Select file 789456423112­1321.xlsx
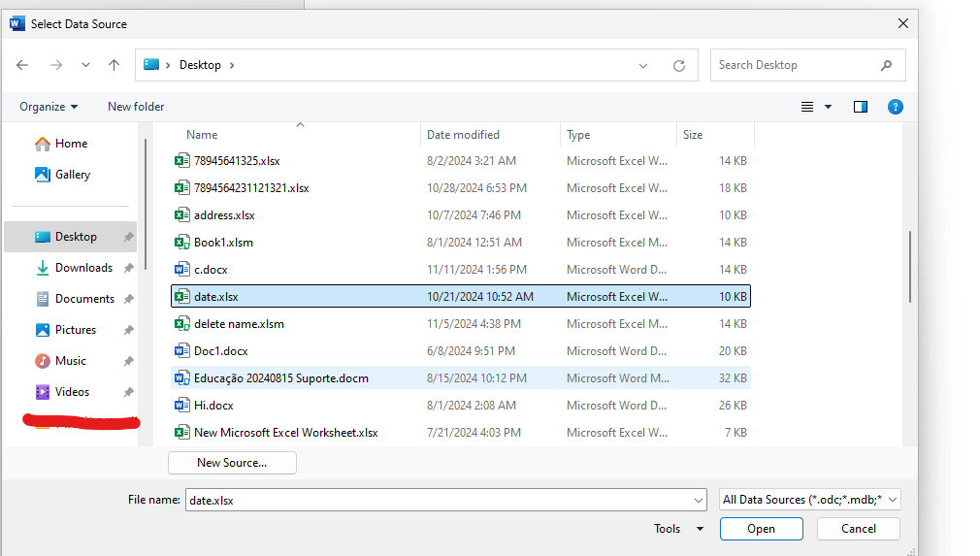980x556 pixels. [461, 188]
